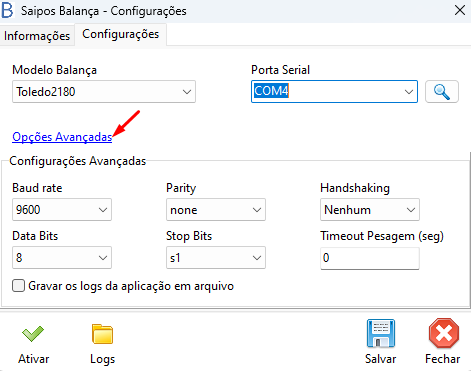Open the Logs folder icon
This screenshot has height=371, width=471.
point(102,334)
